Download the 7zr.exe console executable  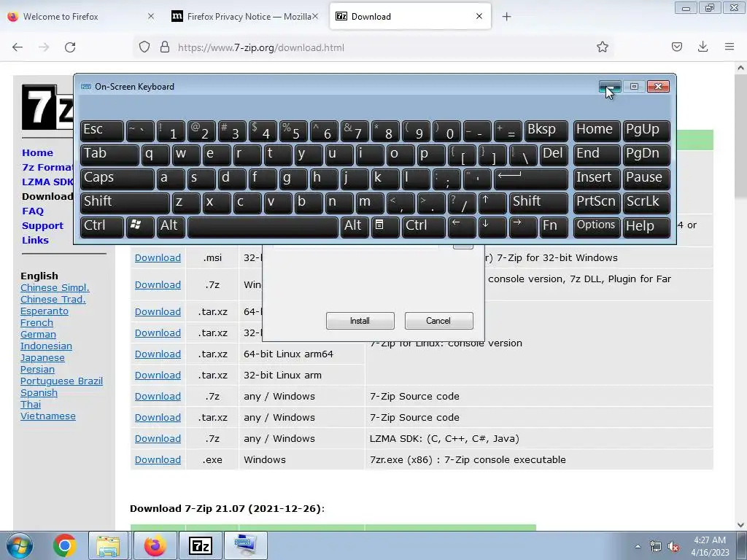pos(158,459)
